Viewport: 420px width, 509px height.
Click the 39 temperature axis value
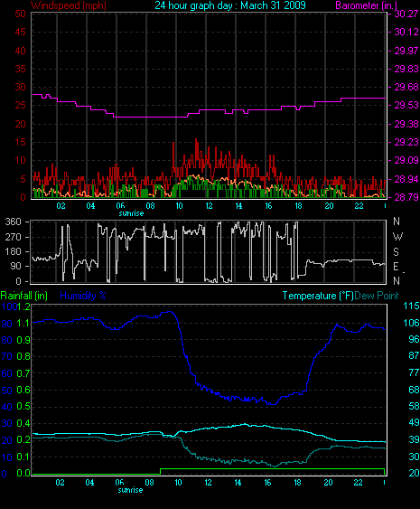pos(414,439)
